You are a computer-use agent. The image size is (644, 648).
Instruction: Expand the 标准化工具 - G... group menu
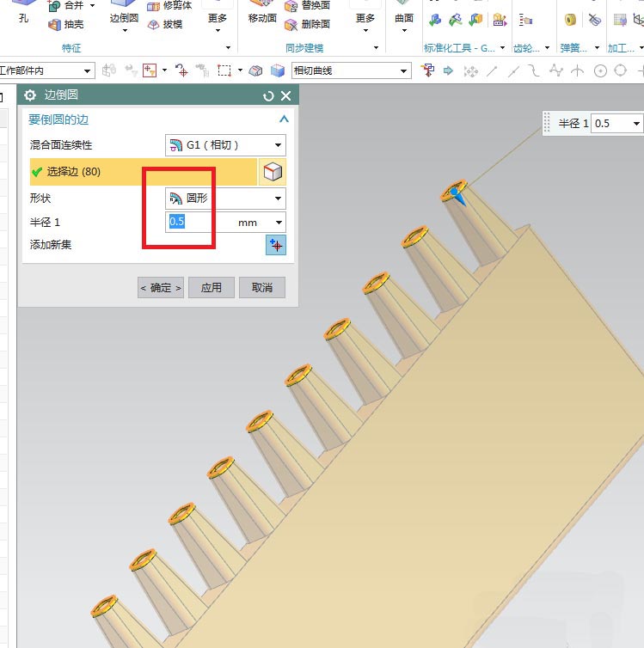pos(503,48)
